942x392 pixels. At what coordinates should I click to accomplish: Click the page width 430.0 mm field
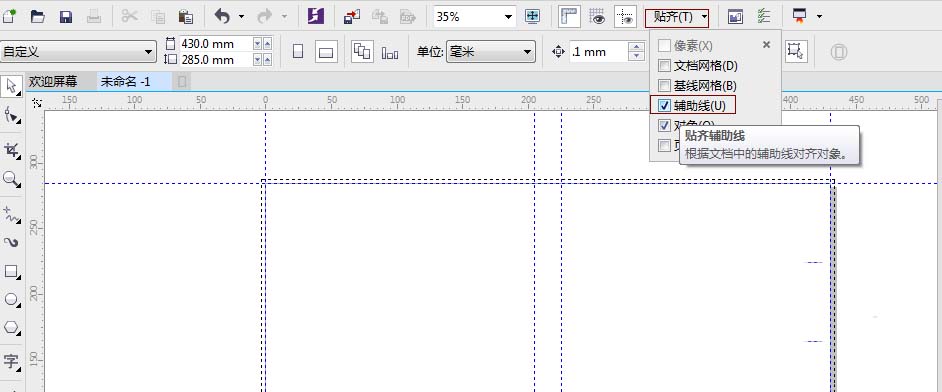[x=215, y=44]
